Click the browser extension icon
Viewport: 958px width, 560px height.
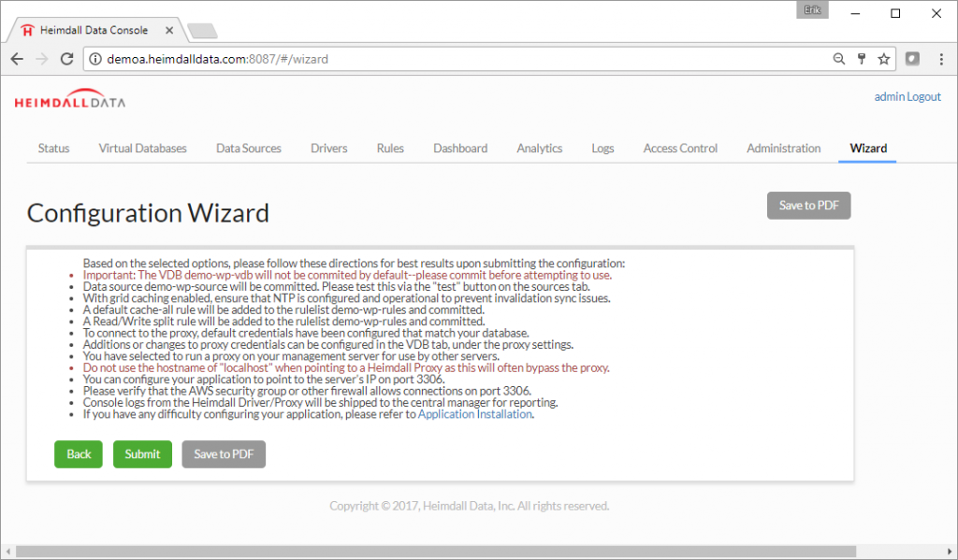tap(912, 59)
